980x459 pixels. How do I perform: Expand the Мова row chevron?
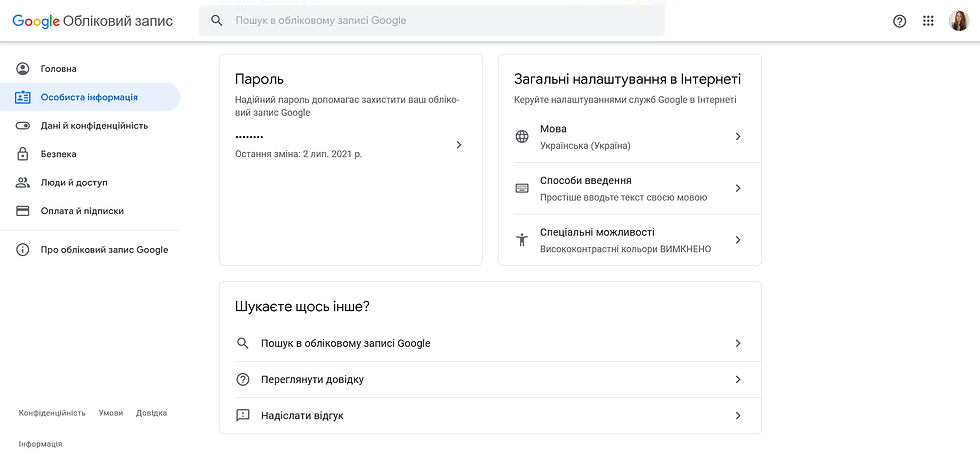pos(738,136)
